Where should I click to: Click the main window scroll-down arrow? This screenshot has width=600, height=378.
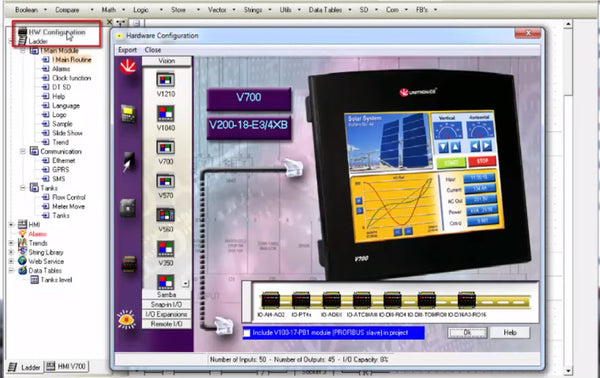[x=568, y=370]
